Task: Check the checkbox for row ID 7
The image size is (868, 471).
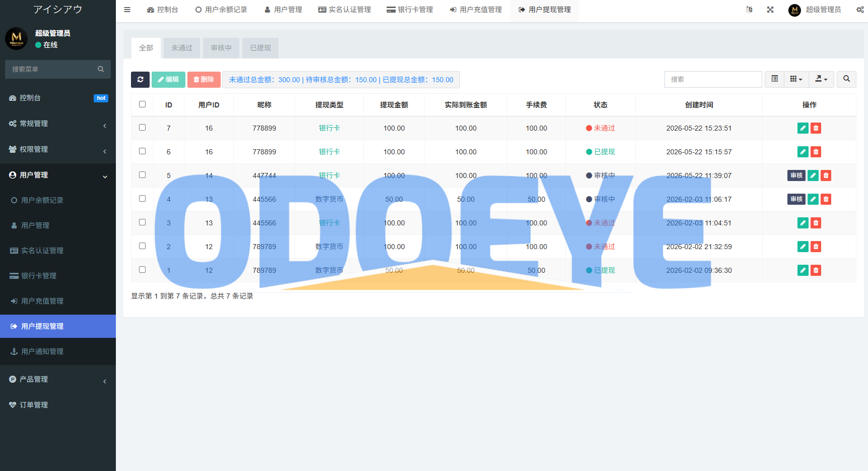Action: pos(142,128)
